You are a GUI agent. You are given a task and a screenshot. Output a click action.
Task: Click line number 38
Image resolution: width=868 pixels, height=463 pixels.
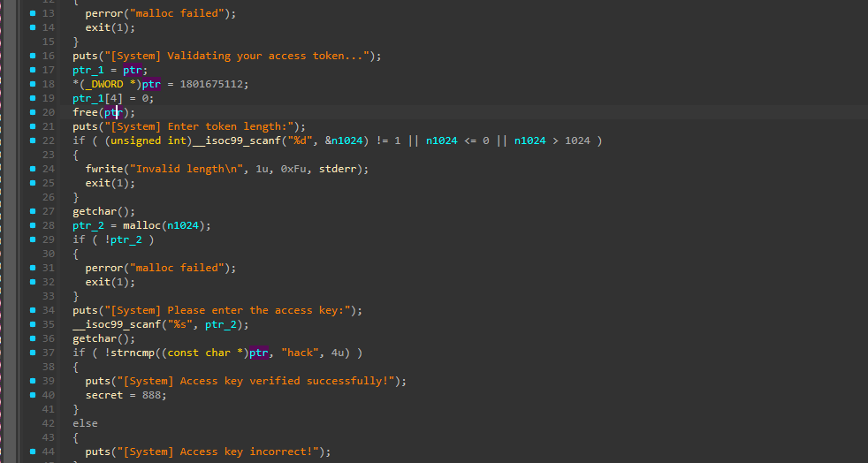coord(48,367)
